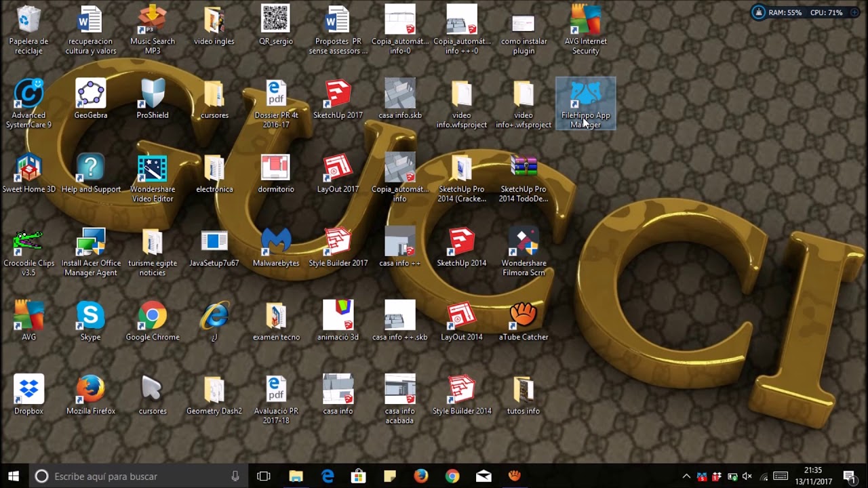Open the Action Center notifications
This screenshot has height=488, width=868.
point(849,476)
